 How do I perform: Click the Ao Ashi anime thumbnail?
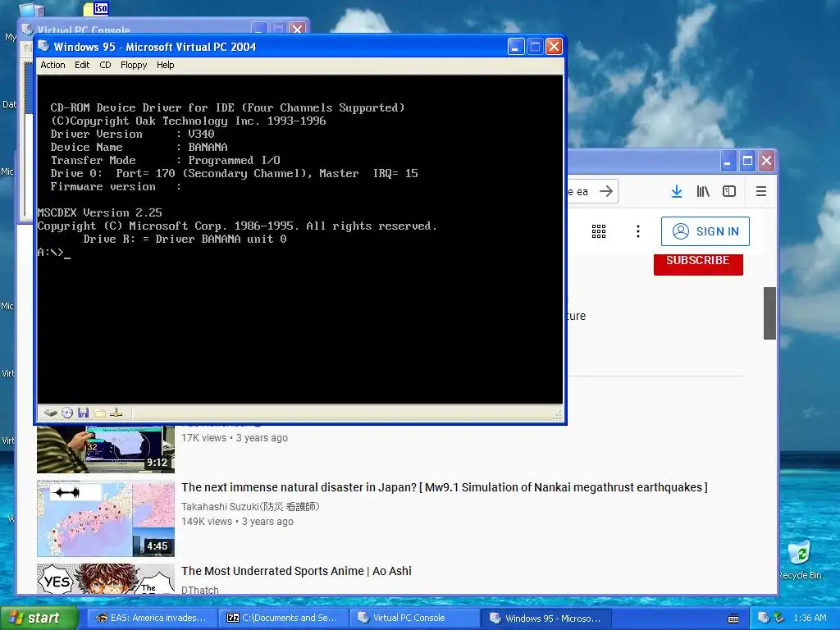106,579
